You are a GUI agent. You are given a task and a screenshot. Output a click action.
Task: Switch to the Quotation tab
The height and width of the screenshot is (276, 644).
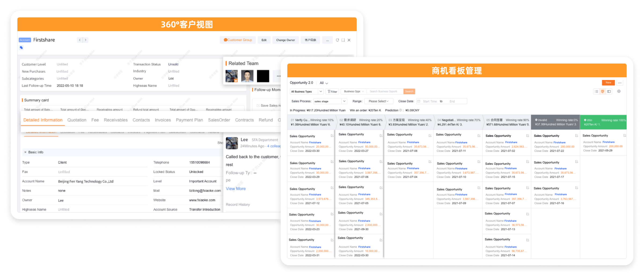point(77,120)
